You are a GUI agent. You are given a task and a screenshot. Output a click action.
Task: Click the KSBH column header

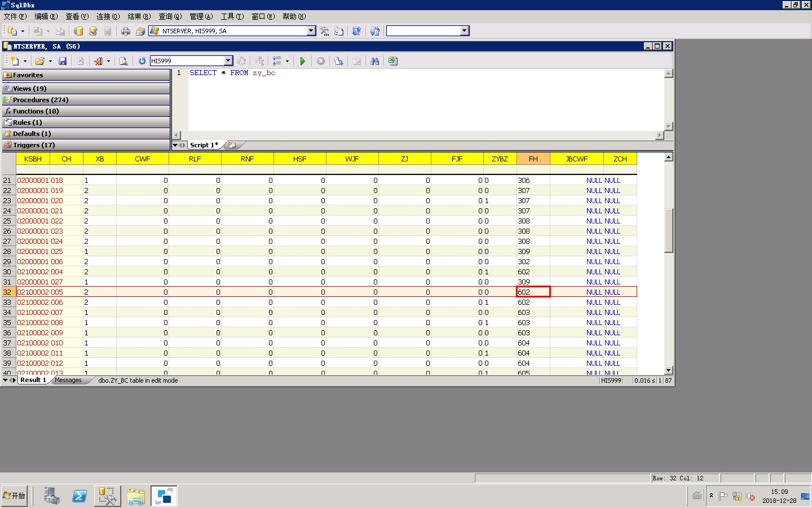tap(33, 159)
